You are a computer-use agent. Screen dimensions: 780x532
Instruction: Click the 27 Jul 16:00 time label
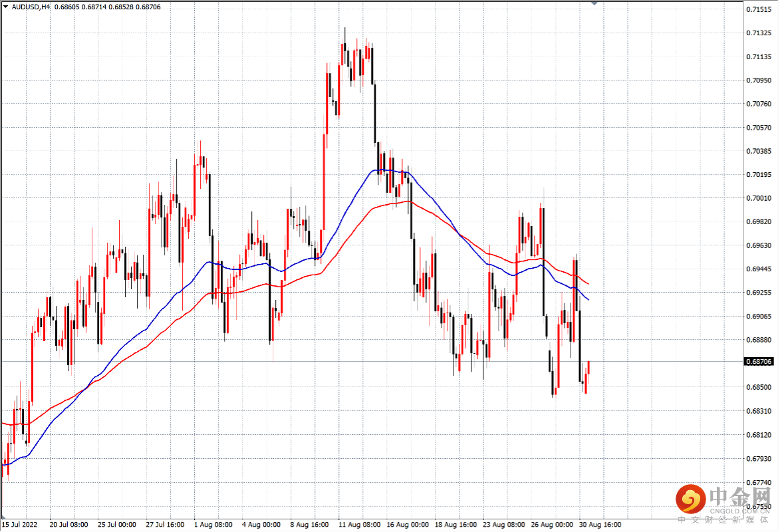point(165,525)
